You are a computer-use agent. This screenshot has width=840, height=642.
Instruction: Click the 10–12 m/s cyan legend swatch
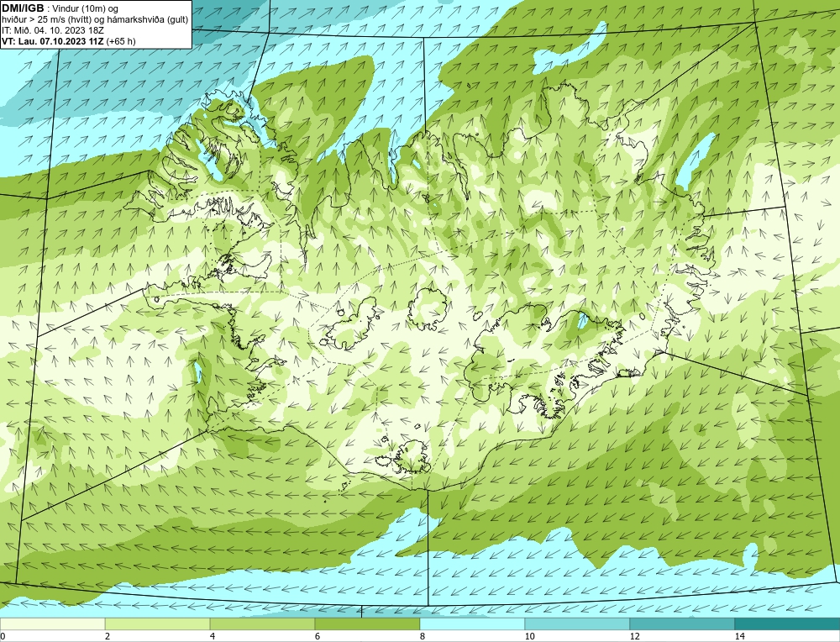[x=578, y=624]
